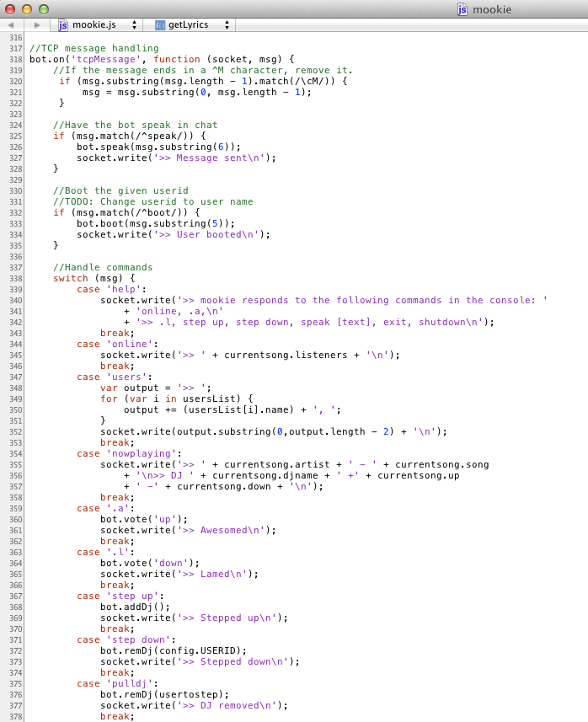This screenshot has height=722, width=588.
Task: Open the getLyrics function popup stepper
Action: pyautogui.click(x=227, y=25)
